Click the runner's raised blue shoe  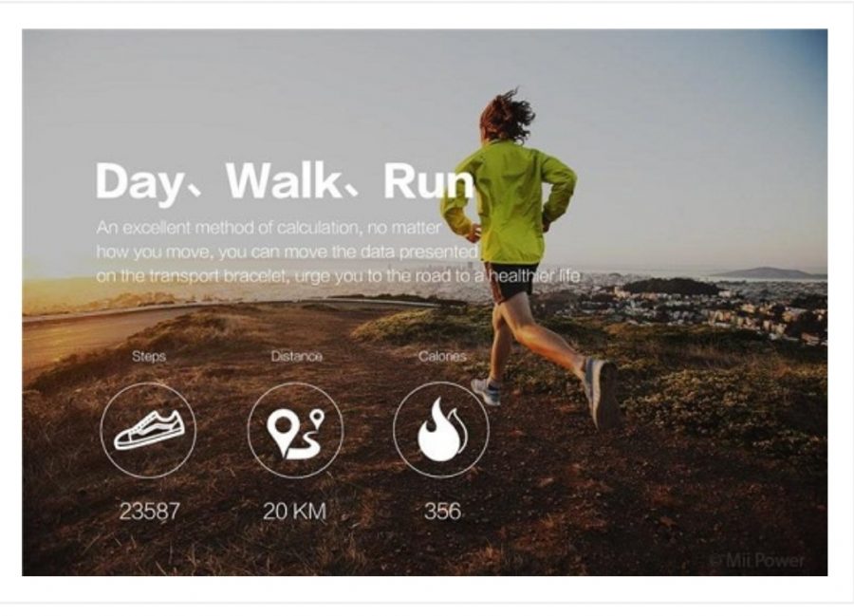[601, 390]
